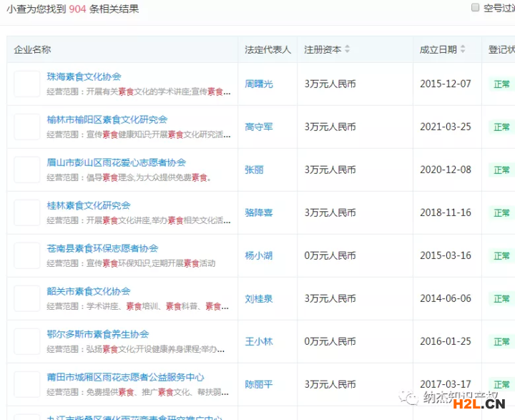Open 莆田市城厢区雨花志愿者公益服务中心 link
Image resolution: width=515 pixels, height=420 pixels.
125,377
